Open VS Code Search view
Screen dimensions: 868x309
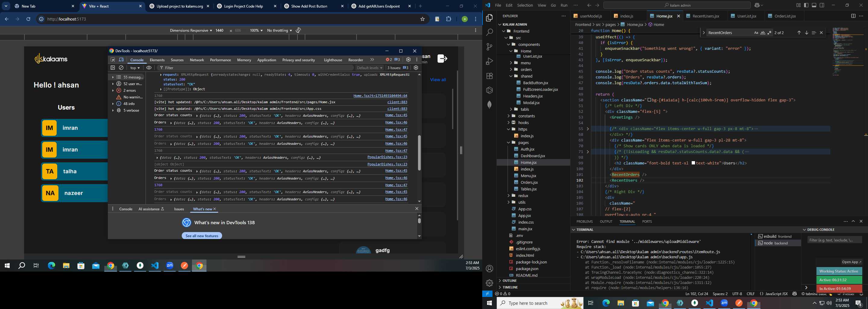[x=489, y=32]
